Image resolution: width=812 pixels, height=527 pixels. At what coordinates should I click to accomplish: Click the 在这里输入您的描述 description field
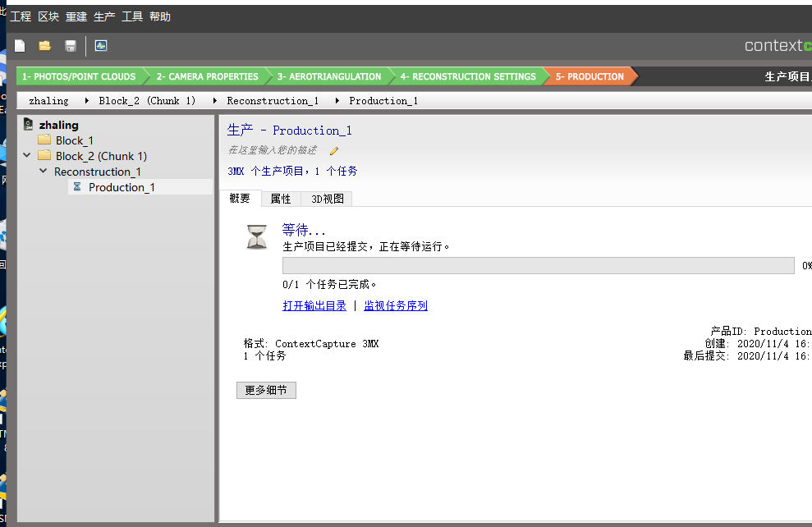[273, 150]
